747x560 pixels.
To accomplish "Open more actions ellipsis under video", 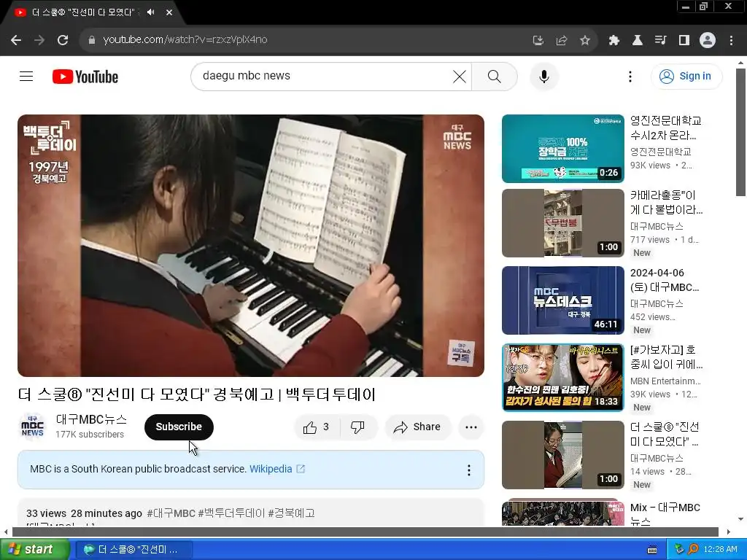I will coord(471,427).
